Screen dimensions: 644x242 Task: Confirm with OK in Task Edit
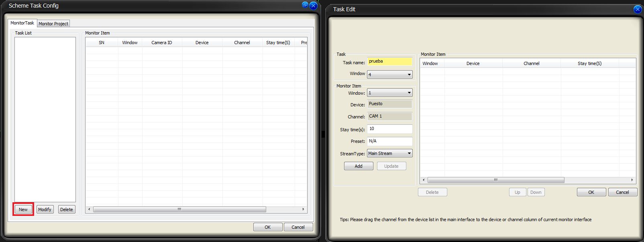pyautogui.click(x=591, y=192)
